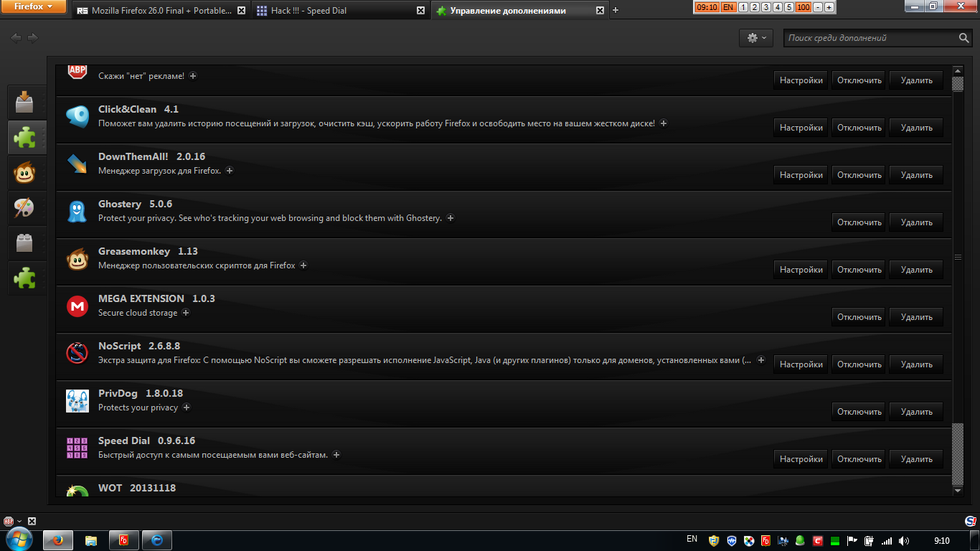The height and width of the screenshot is (551, 980).
Task: Open the User Scripts monkey category in sidebar
Action: click(x=27, y=172)
